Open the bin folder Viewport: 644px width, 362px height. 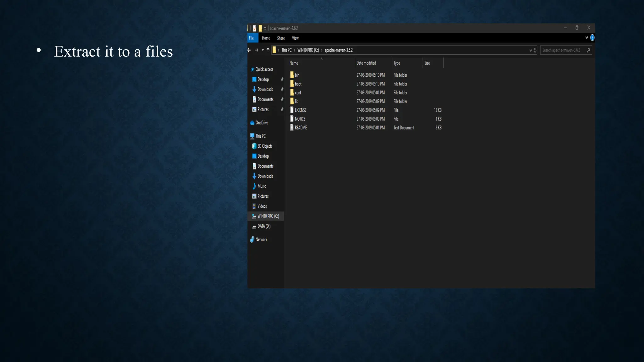pos(297,75)
